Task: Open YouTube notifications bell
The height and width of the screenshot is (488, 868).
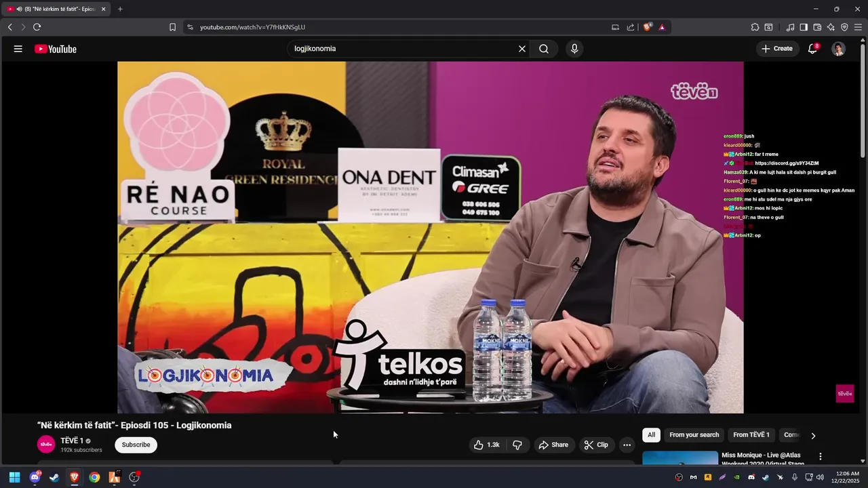Action: point(812,49)
